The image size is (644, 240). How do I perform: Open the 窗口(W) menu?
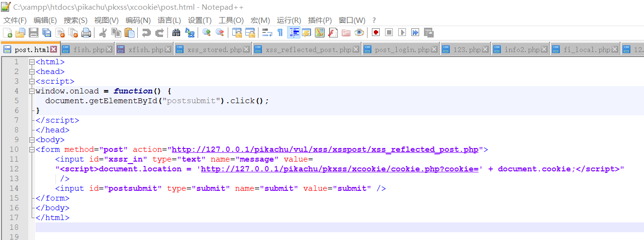coord(352,20)
